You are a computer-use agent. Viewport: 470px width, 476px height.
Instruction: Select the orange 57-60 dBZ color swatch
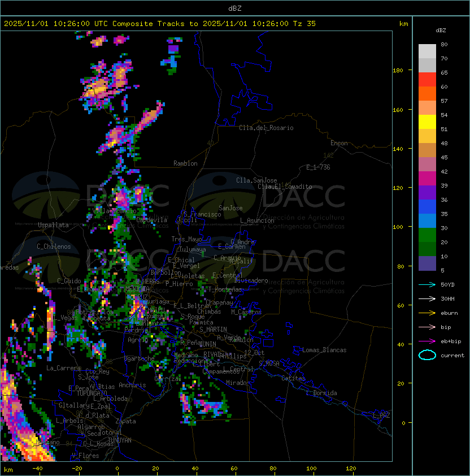pyautogui.click(x=427, y=94)
